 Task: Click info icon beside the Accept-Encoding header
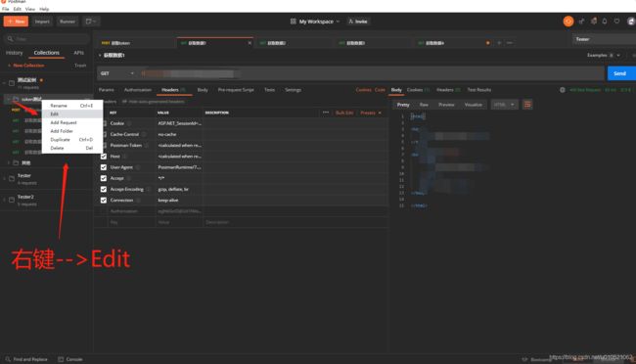148,189
